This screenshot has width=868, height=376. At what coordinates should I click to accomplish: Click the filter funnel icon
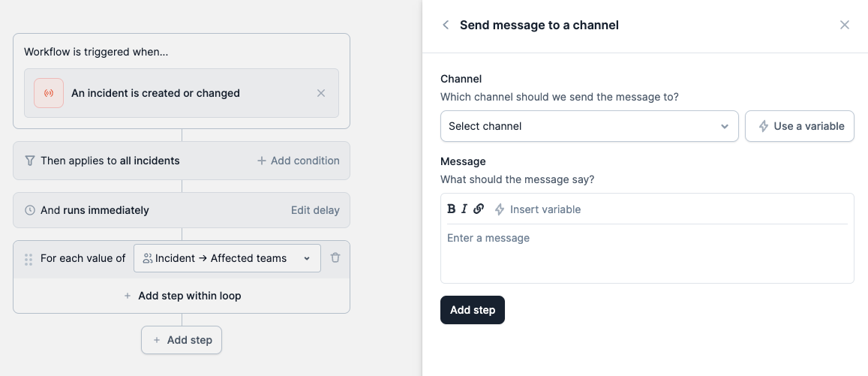30,161
